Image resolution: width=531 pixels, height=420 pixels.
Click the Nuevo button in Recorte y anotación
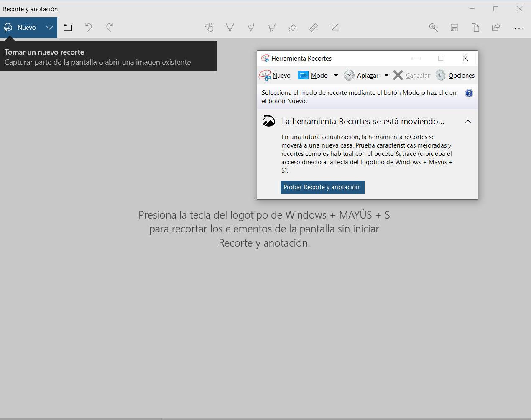20,28
